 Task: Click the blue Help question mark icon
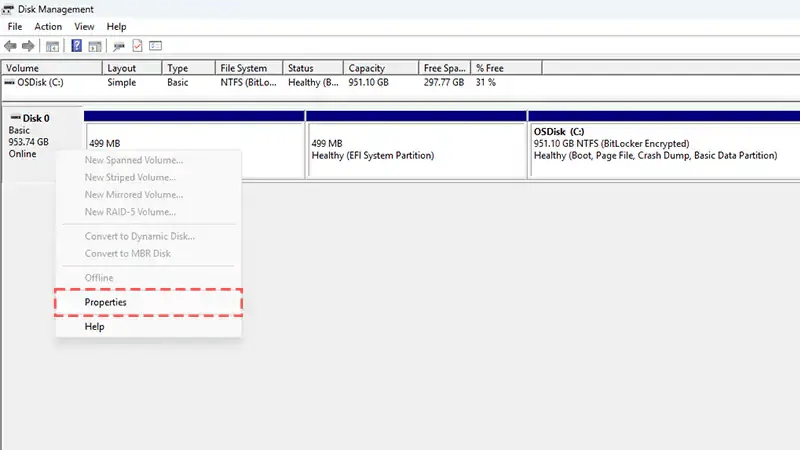point(76,46)
